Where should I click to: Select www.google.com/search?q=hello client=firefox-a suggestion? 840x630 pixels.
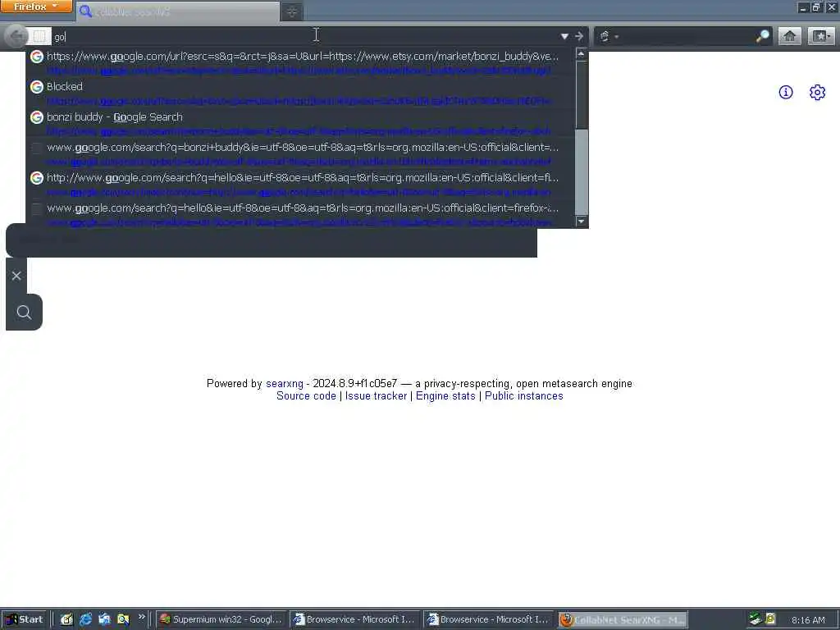pos(300,214)
